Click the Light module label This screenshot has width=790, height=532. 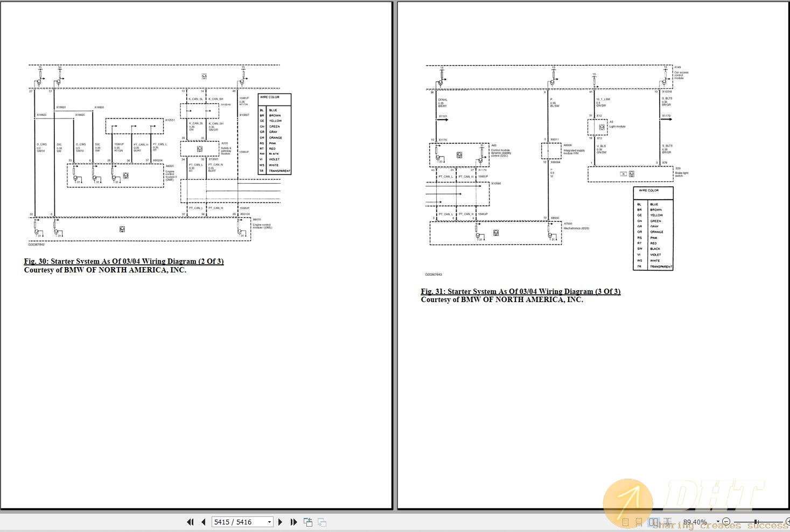point(617,127)
